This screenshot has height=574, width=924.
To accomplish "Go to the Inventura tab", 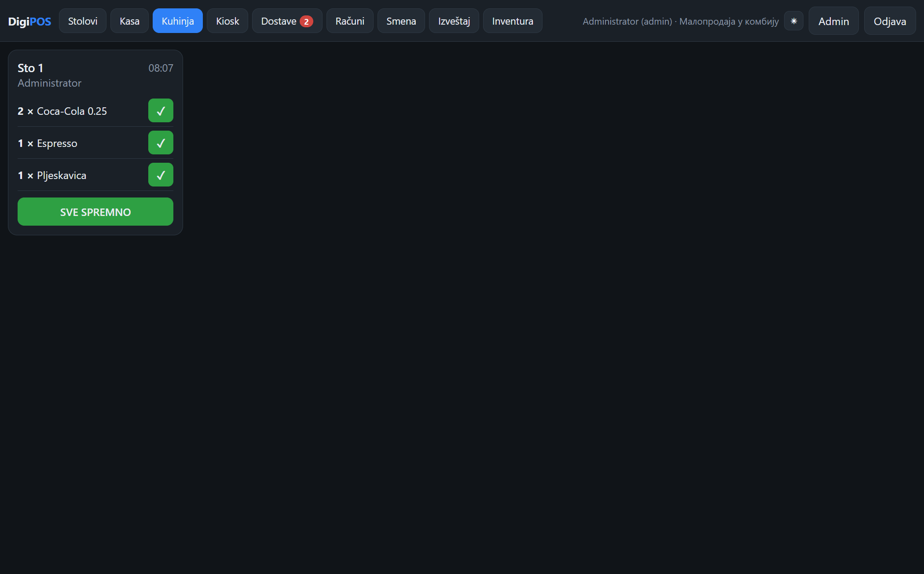I will tap(513, 21).
